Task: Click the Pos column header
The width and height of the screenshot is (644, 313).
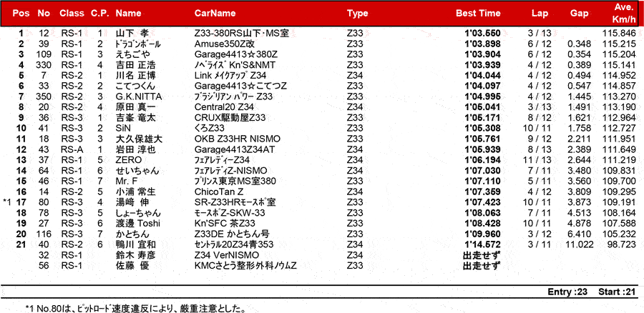Action: (x=21, y=14)
